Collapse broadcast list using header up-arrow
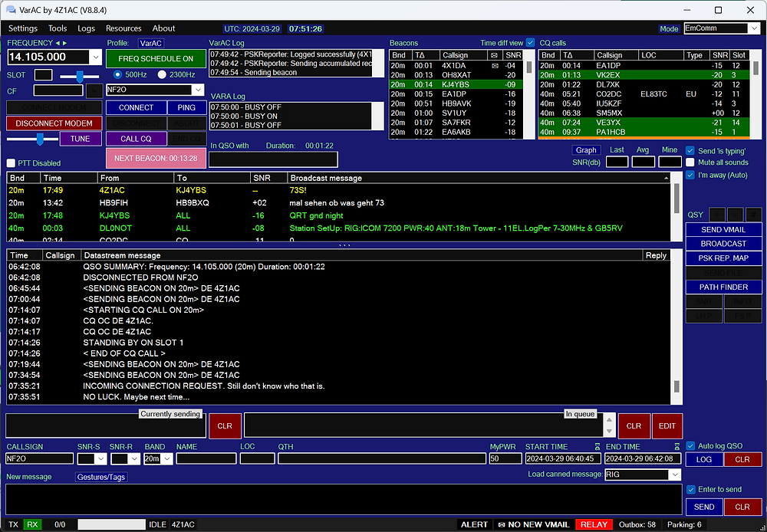 coord(666,178)
